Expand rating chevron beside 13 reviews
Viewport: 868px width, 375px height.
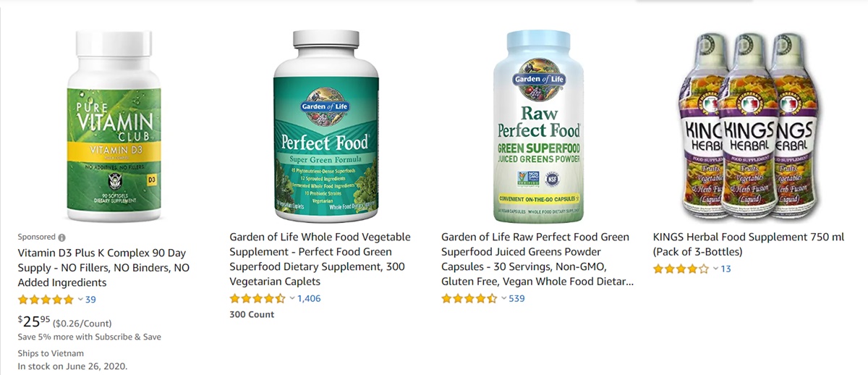(716, 269)
